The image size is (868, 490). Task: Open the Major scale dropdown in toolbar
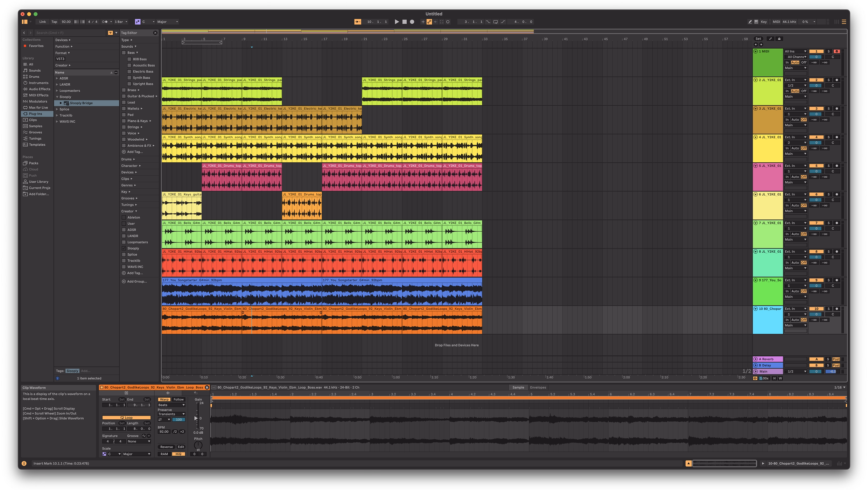(168, 22)
